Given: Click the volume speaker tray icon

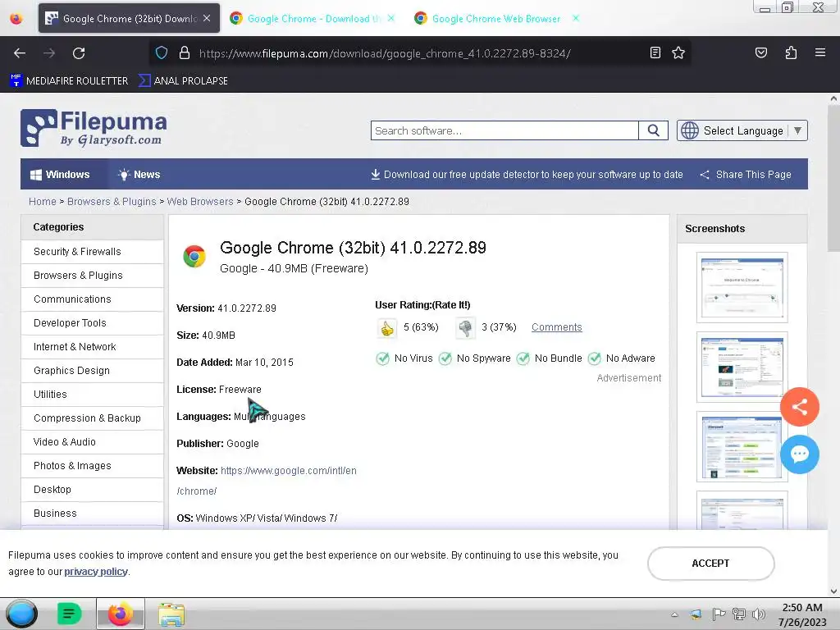Looking at the screenshot, I should pos(759,614).
